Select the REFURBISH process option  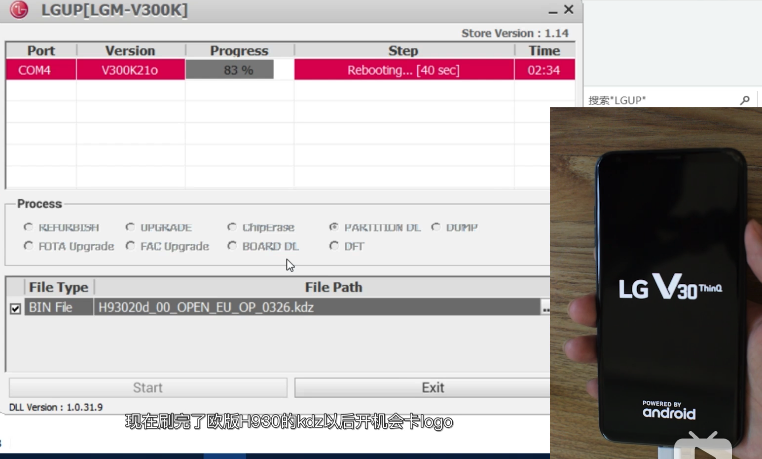tap(29, 227)
